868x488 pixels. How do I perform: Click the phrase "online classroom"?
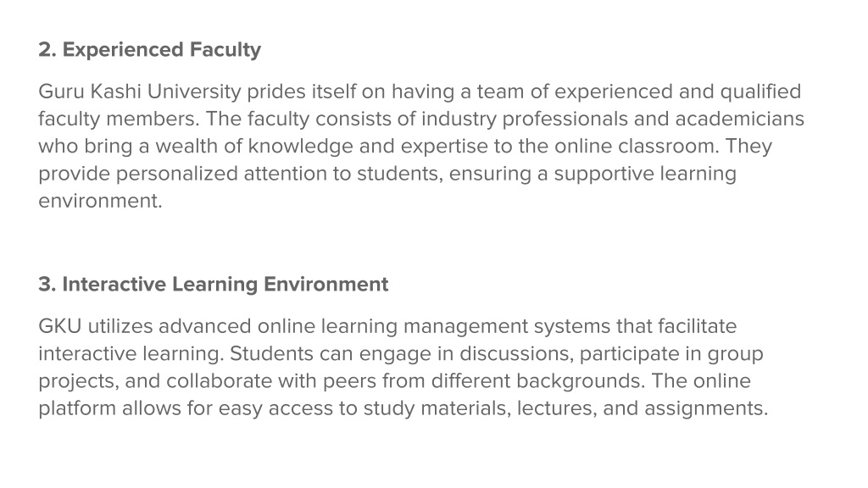(x=636, y=146)
